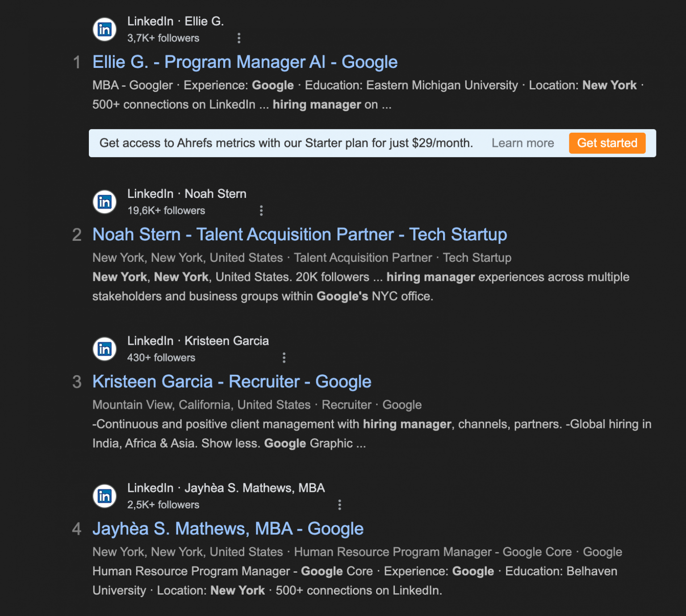Click the Get started button
The image size is (686, 616).
coord(607,143)
